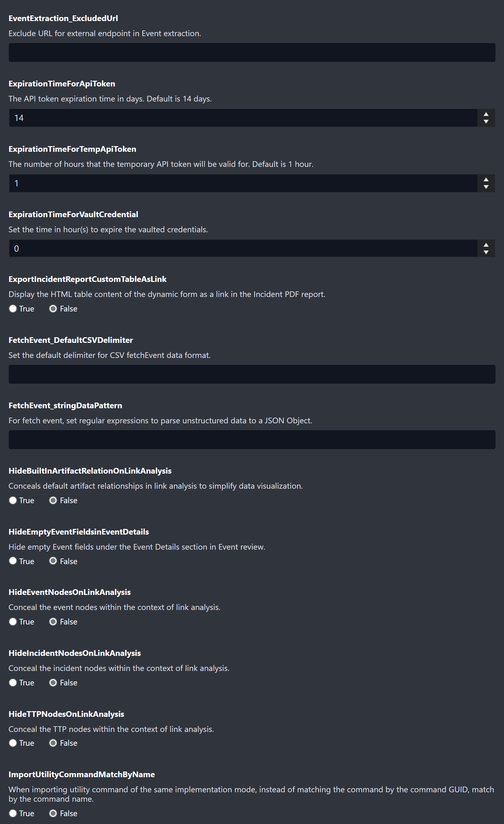The width and height of the screenshot is (504, 824).
Task: Set ImportUtilityCommandMatchByName to True
Action: coord(13,813)
